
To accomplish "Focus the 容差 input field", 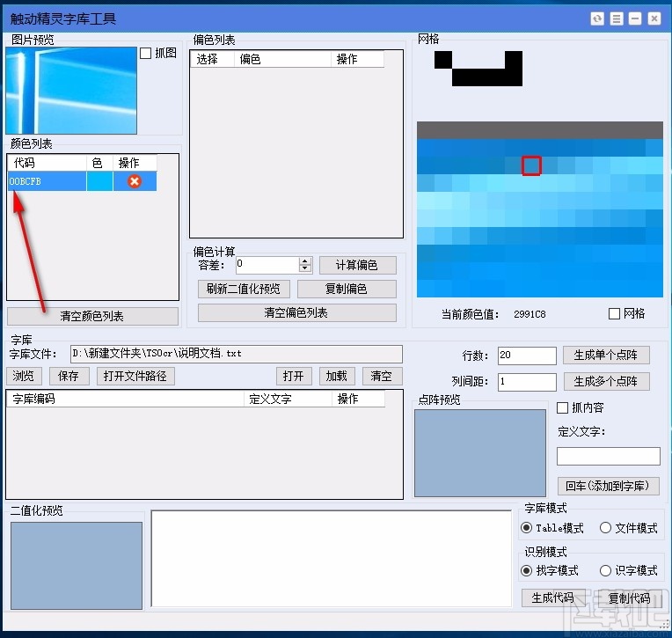I will (x=267, y=265).
